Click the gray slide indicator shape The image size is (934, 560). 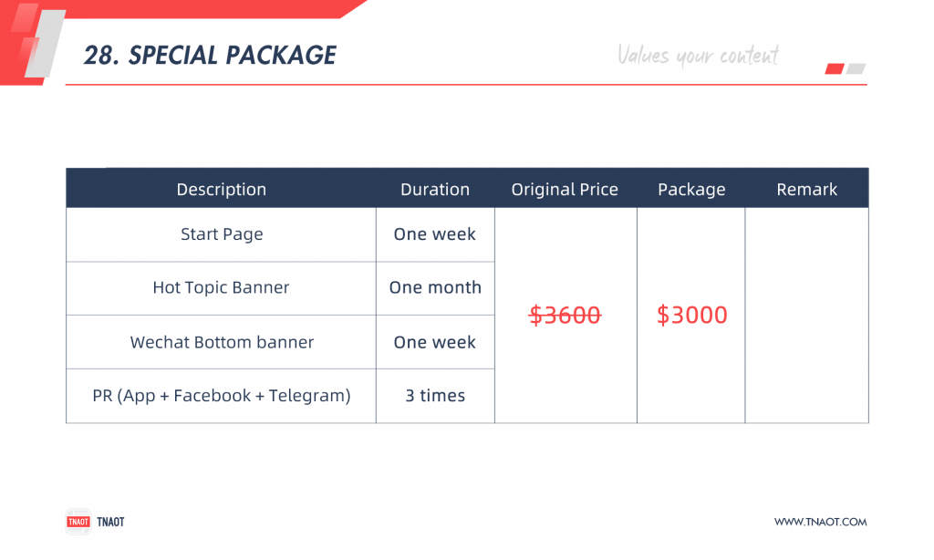coord(856,69)
